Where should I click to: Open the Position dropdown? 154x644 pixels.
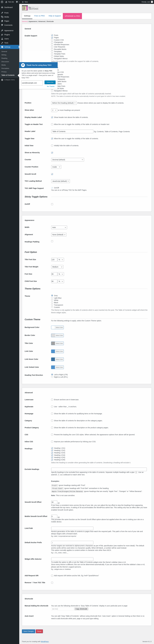[64, 103]
